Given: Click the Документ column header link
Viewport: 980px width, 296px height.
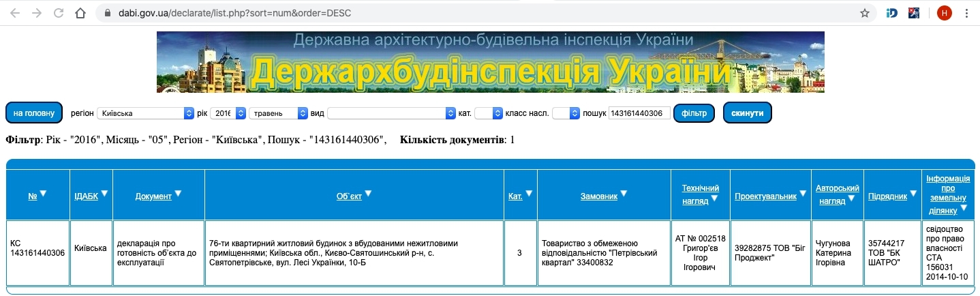Looking at the screenshot, I should coord(153,196).
